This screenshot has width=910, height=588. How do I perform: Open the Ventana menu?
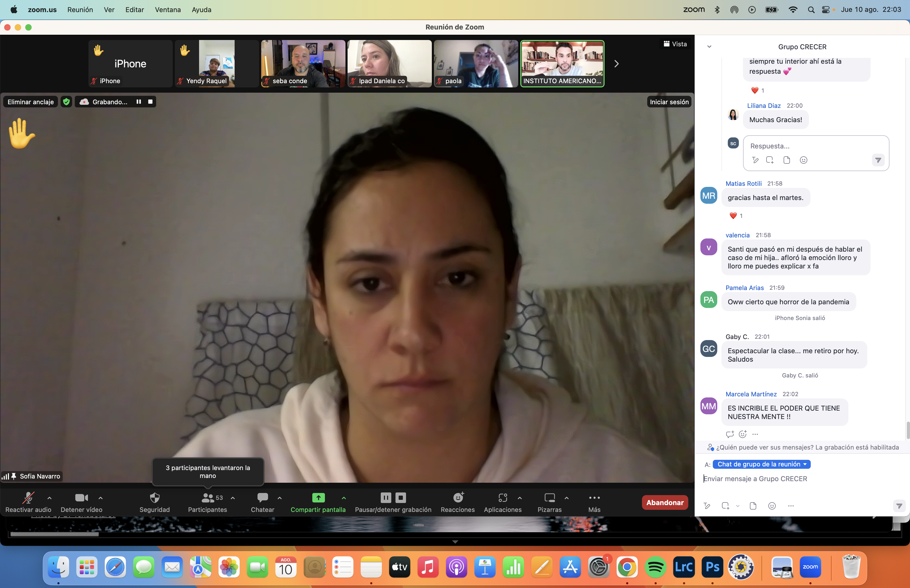coord(168,9)
